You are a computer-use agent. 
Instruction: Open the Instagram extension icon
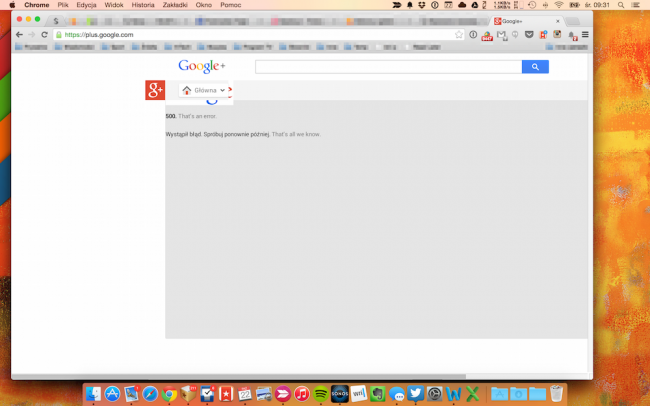(x=557, y=34)
